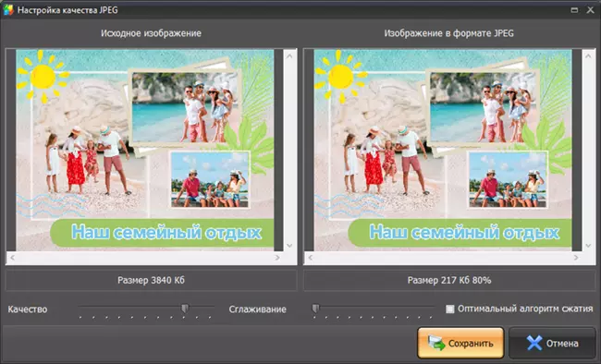Click the Отмена button
Image resolution: width=601 pixels, height=364 pixels.
(552, 343)
